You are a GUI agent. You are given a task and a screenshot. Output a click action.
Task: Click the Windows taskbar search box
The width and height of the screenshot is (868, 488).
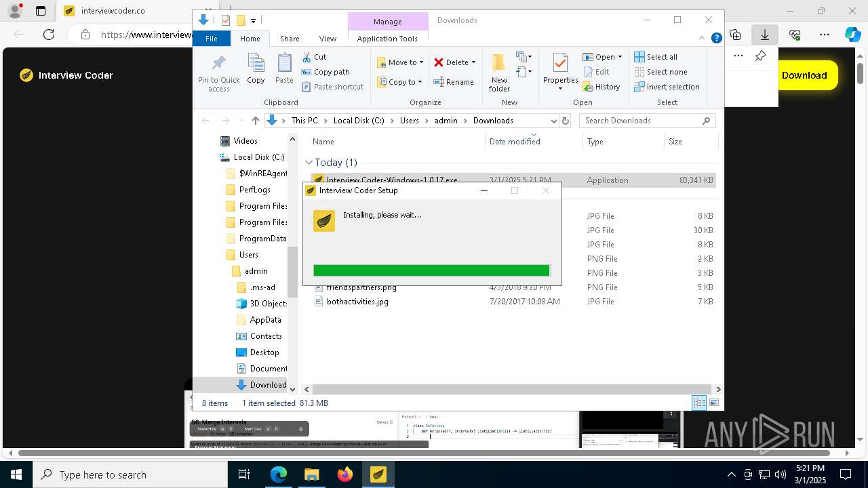[130, 474]
